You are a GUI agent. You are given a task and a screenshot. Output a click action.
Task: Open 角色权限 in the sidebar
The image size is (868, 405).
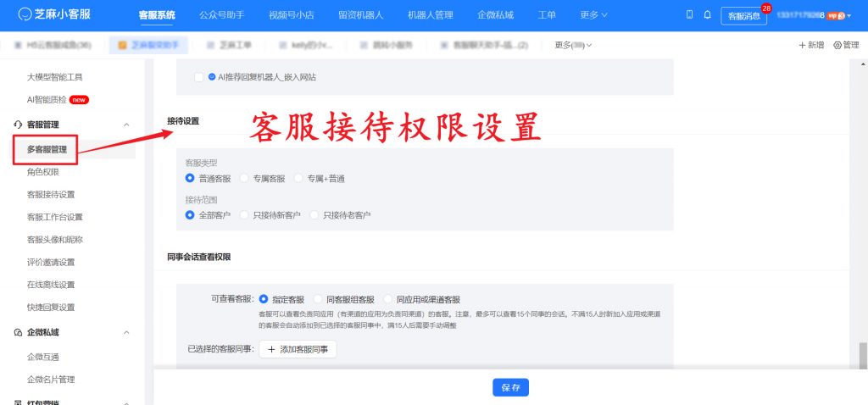point(43,172)
